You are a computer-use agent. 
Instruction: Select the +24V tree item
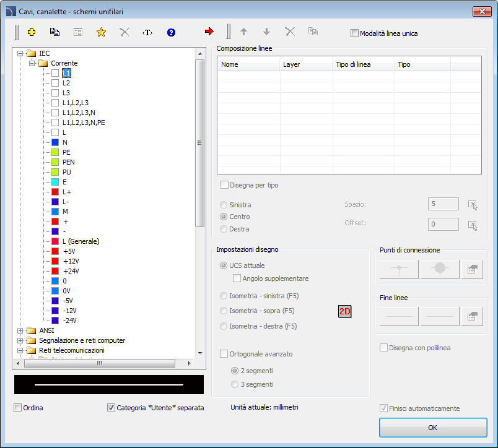[71, 271]
